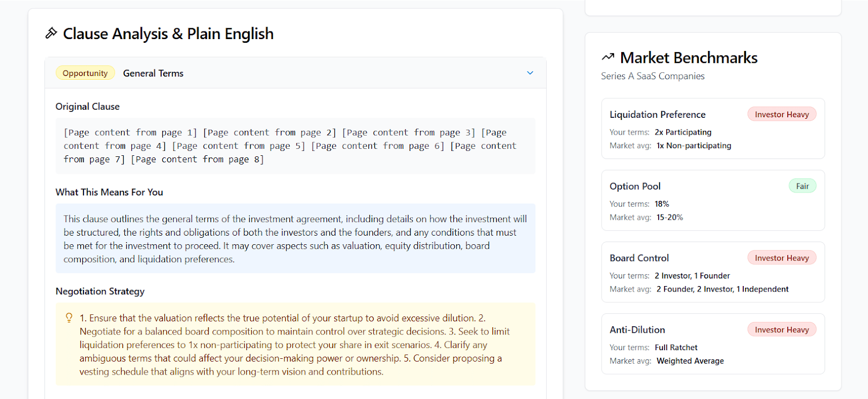The height and width of the screenshot is (399, 868).
Task: Click the yellow Opportunity badge
Action: point(85,73)
